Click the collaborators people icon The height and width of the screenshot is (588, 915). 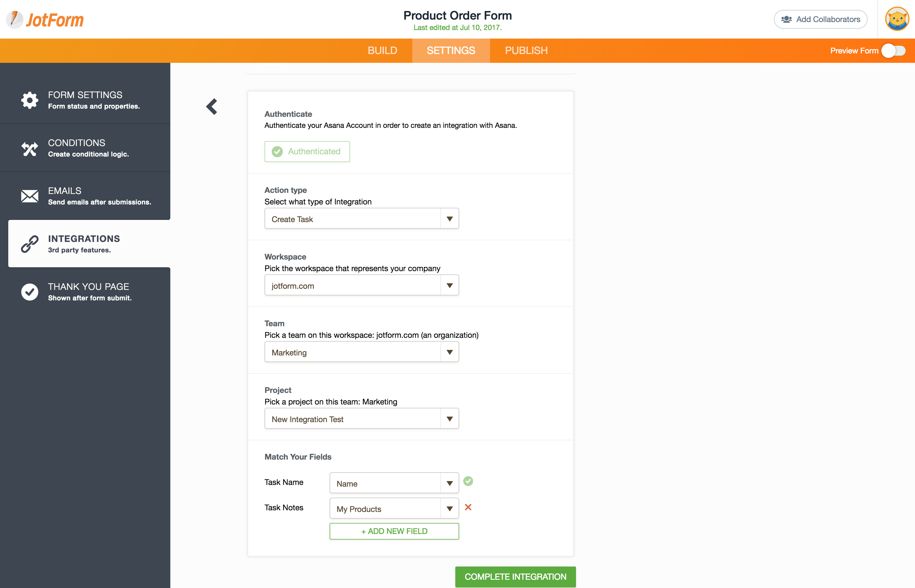786,19
